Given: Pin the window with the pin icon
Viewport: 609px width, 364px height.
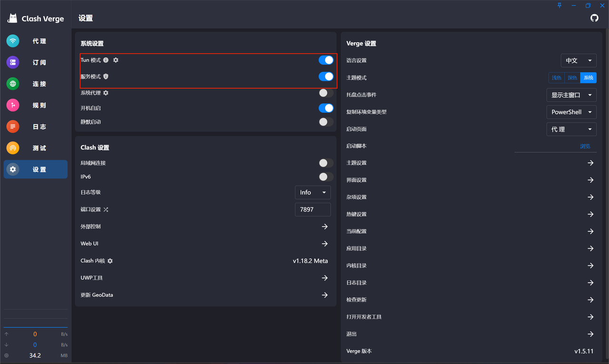Looking at the screenshot, I should point(560,5).
